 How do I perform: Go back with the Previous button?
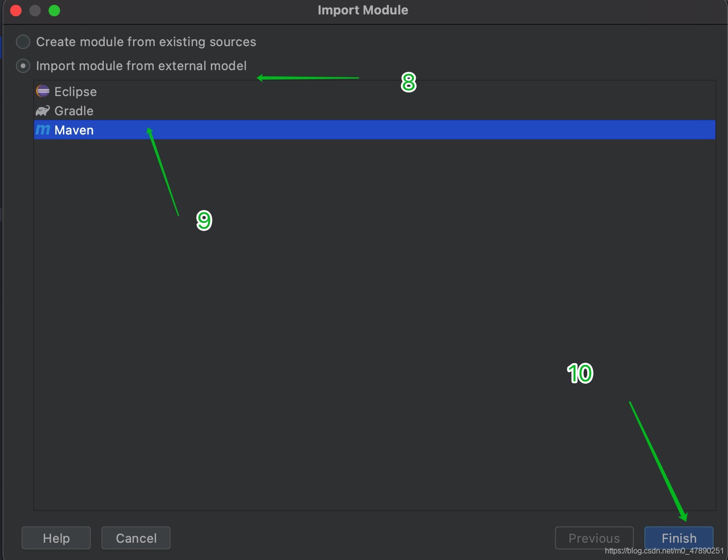coord(594,538)
